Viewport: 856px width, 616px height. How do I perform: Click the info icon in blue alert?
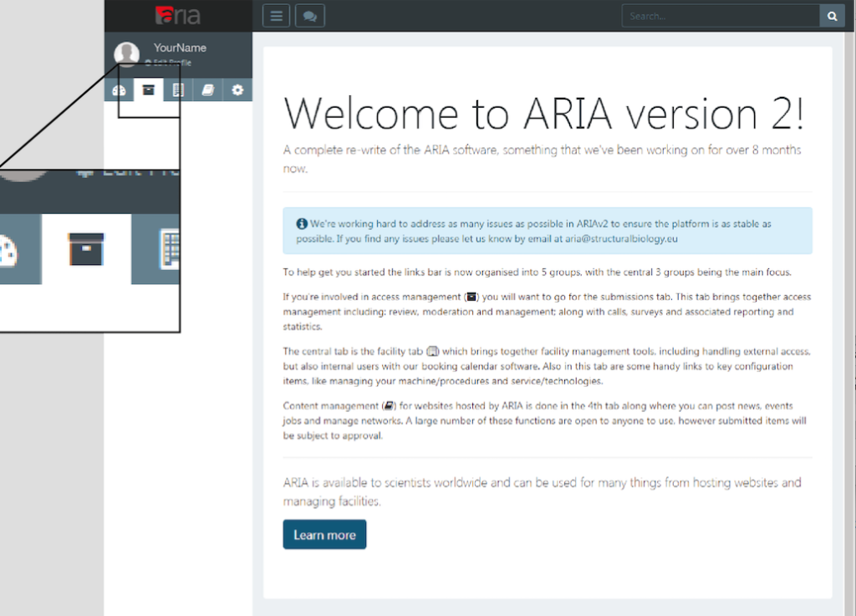[301, 224]
